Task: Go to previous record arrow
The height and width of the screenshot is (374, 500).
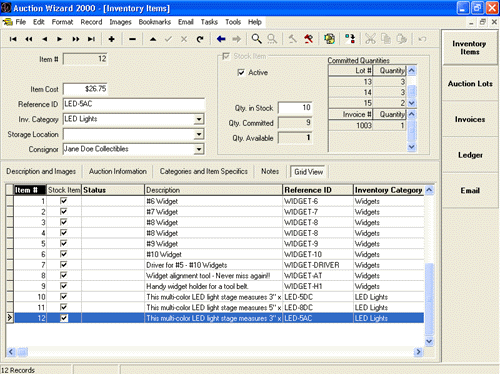Action: [45, 39]
